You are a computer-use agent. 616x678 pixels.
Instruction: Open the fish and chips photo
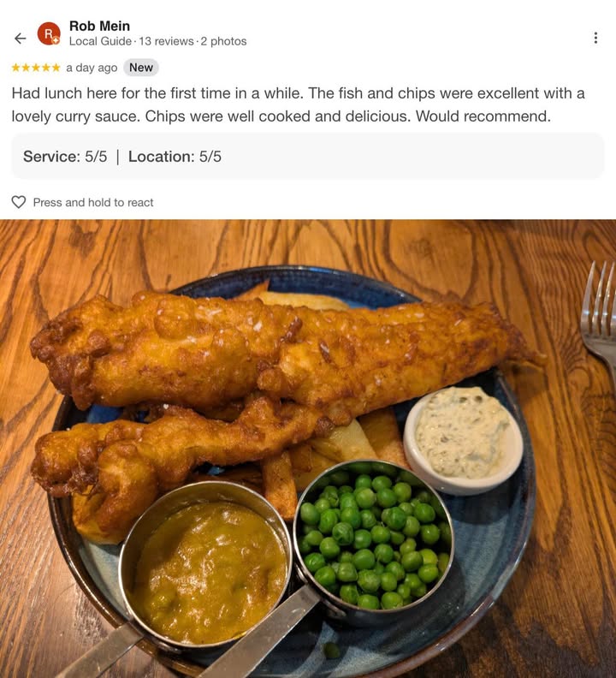click(308, 449)
